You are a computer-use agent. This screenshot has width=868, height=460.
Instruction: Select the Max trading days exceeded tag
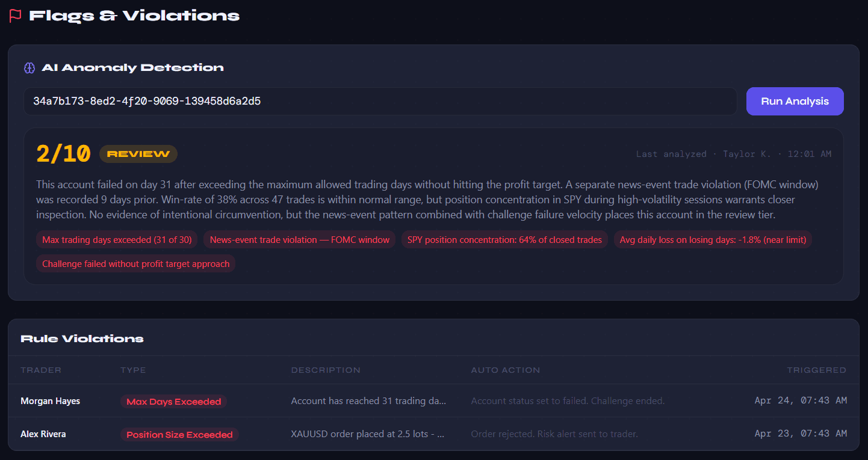pos(117,240)
